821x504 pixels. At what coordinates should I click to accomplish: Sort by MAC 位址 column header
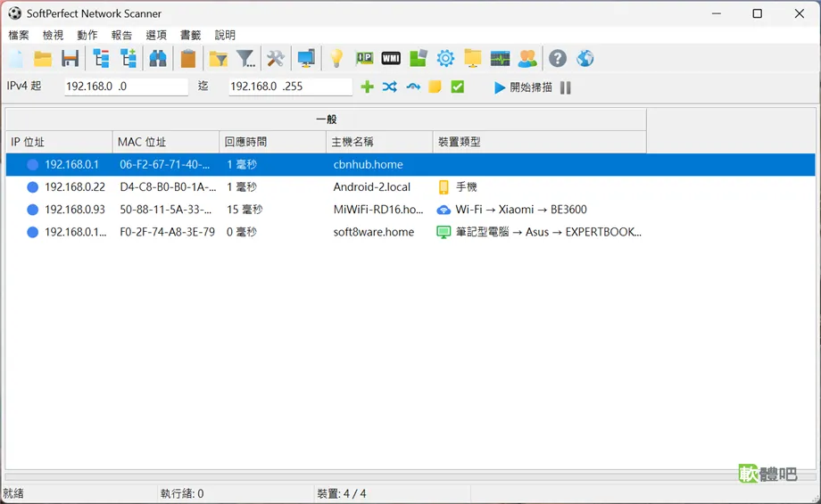pyautogui.click(x=165, y=142)
